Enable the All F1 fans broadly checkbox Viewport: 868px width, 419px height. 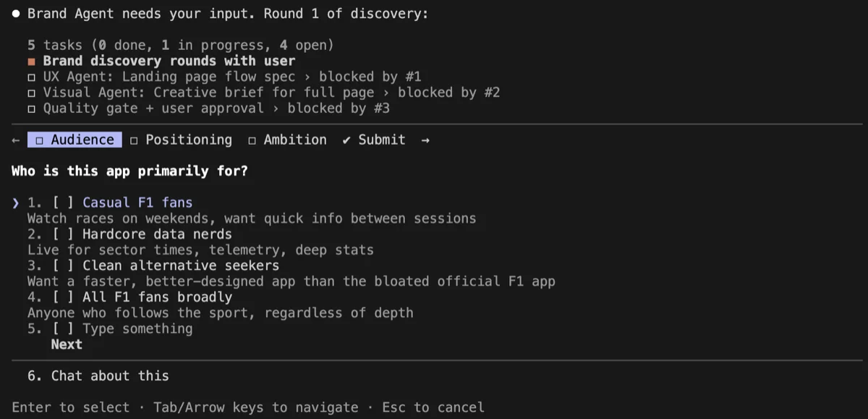(x=63, y=297)
